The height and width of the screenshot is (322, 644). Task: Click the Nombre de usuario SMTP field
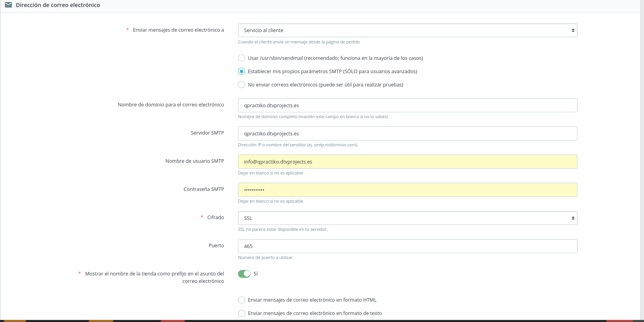[x=408, y=162]
